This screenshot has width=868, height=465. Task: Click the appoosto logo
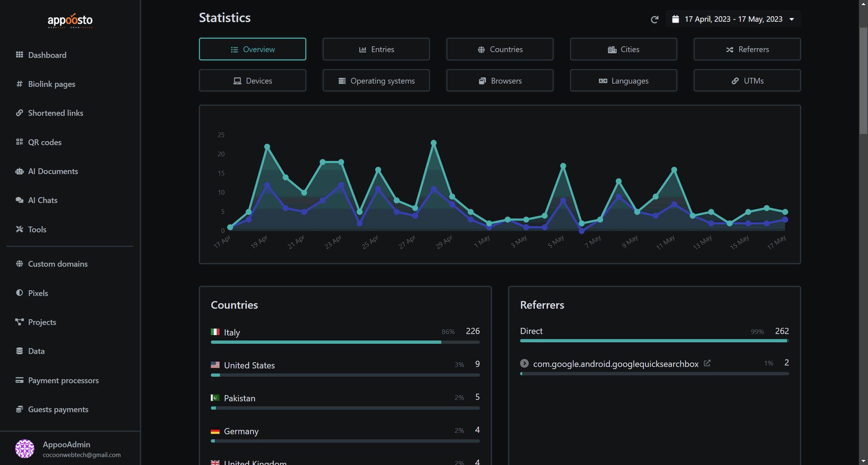tap(70, 20)
